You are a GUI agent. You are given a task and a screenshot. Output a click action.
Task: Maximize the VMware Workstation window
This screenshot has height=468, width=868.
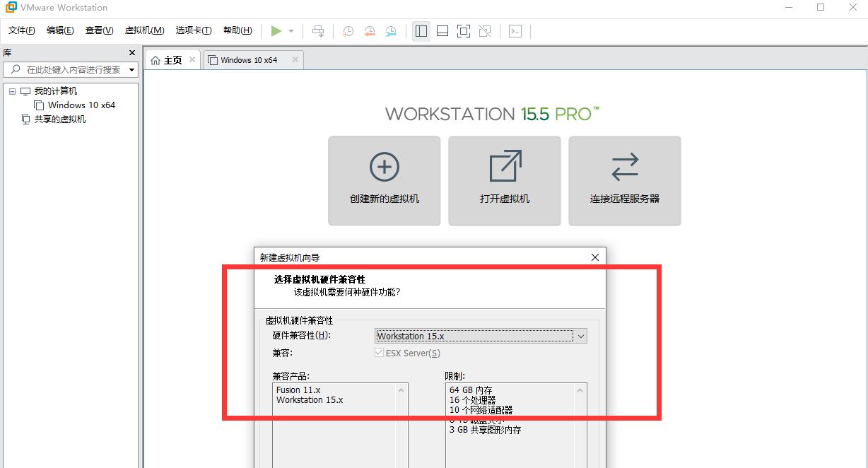(821, 8)
